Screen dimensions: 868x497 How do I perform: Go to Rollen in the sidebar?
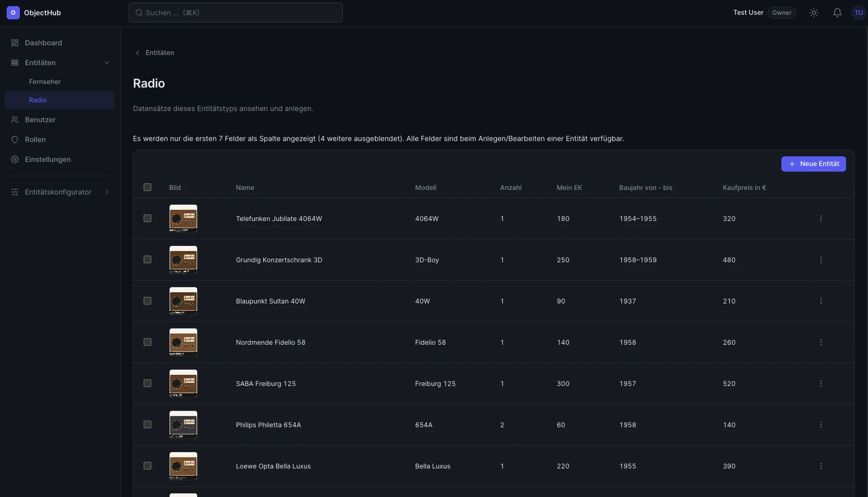[x=59, y=140]
